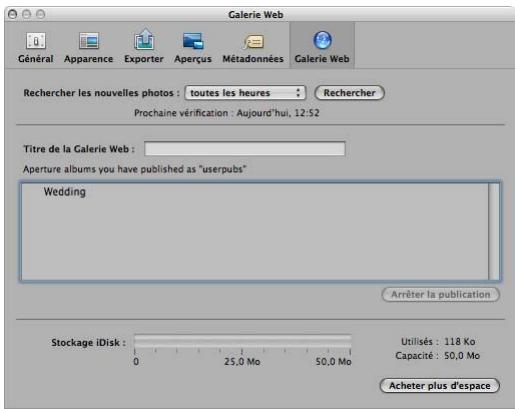
Task: Open the Aperçus preferences pane
Action: coord(193,47)
